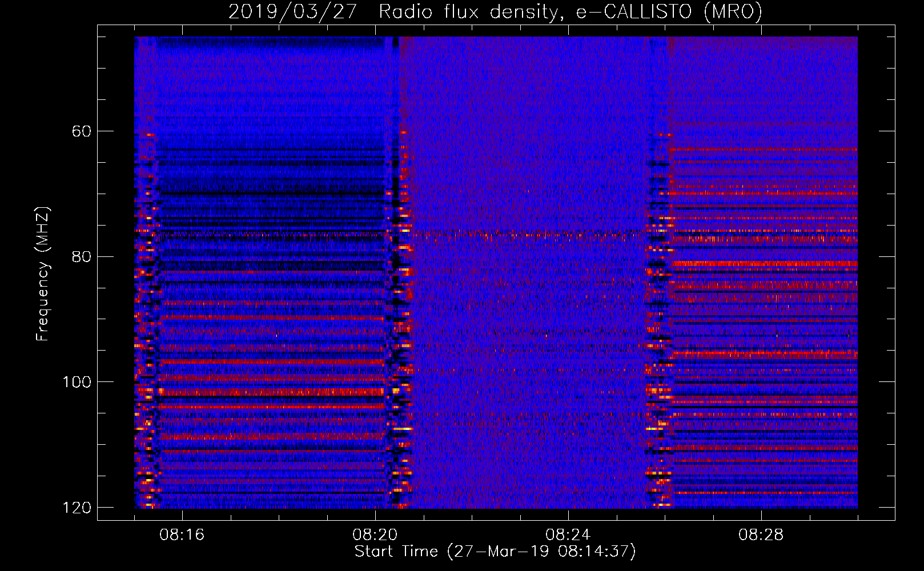Click the 08:24 time axis label
The width and height of the screenshot is (924, 571).
pyautogui.click(x=568, y=535)
